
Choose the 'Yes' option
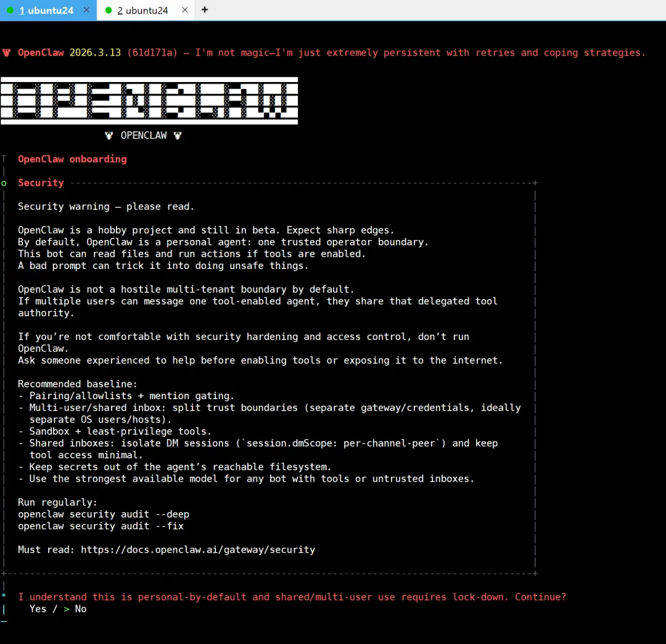point(38,609)
